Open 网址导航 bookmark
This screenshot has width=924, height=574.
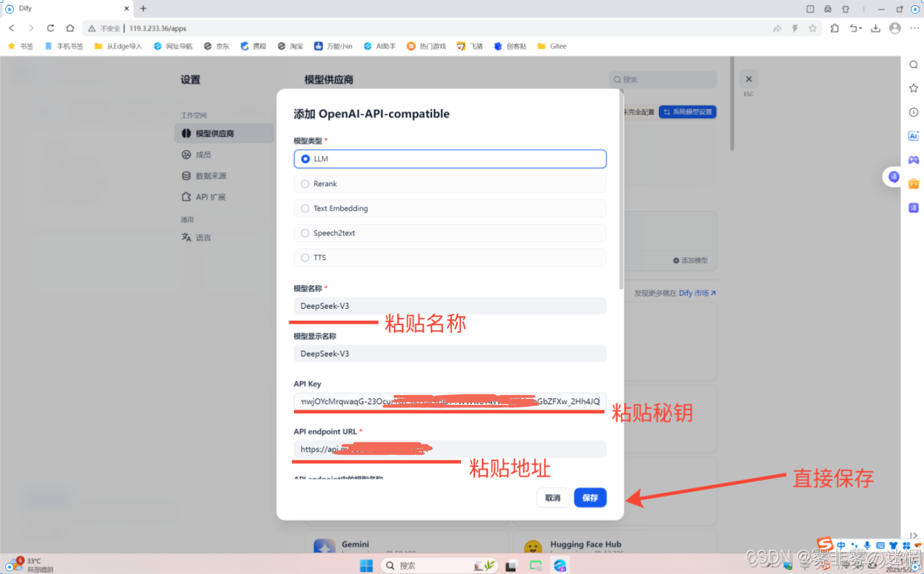(173, 47)
